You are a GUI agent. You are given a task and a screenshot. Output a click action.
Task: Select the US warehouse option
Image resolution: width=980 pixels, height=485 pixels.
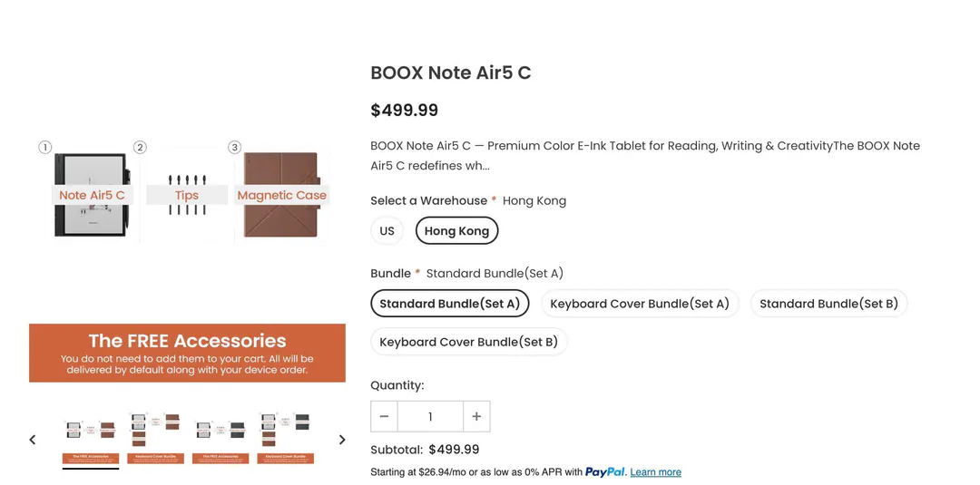click(x=387, y=231)
